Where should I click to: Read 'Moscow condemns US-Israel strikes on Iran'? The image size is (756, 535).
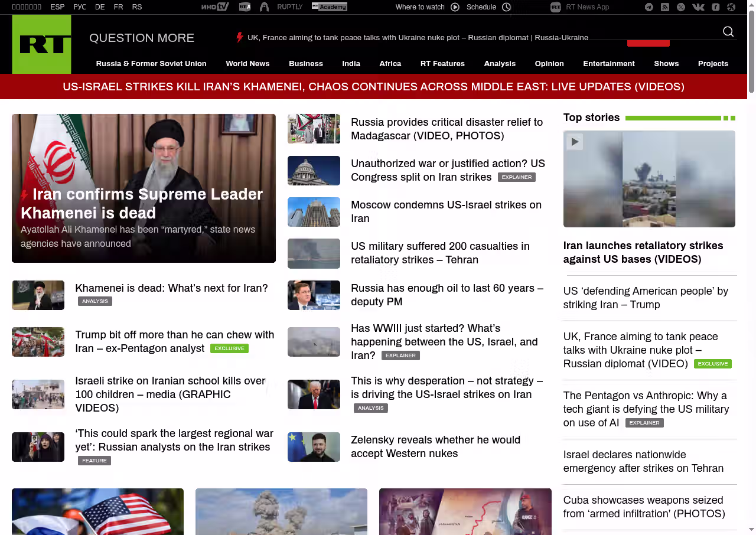446,211
